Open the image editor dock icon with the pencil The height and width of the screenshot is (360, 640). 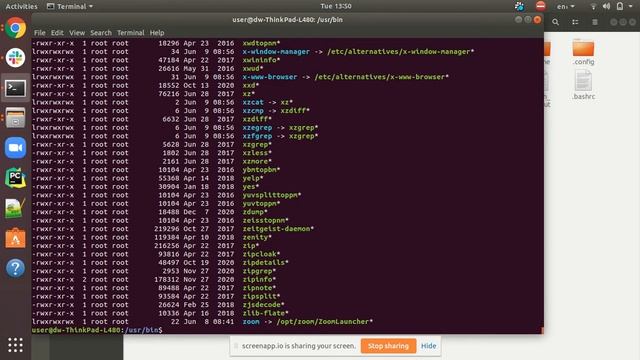click(x=16, y=208)
